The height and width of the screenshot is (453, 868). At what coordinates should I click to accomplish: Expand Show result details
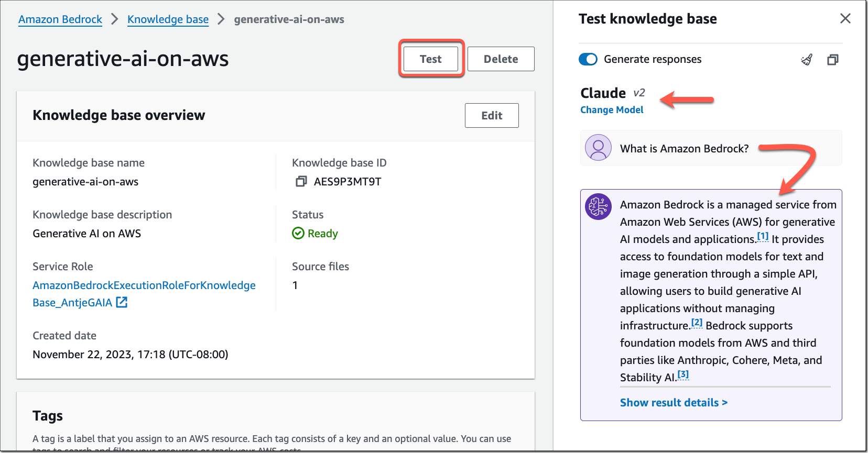click(674, 403)
